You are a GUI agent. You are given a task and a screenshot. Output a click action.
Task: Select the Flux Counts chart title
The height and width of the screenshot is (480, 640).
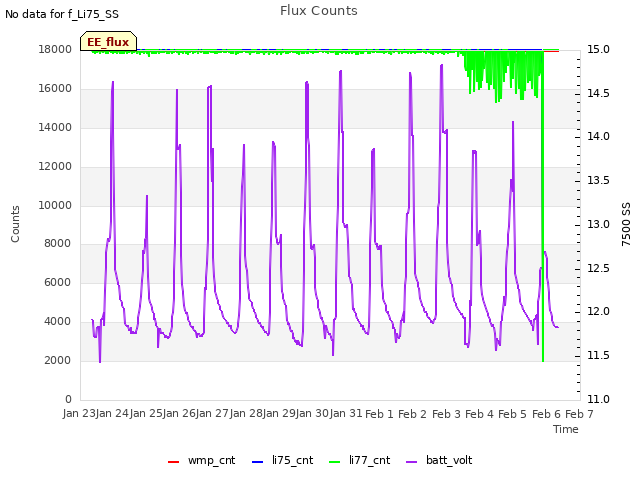pos(319,11)
